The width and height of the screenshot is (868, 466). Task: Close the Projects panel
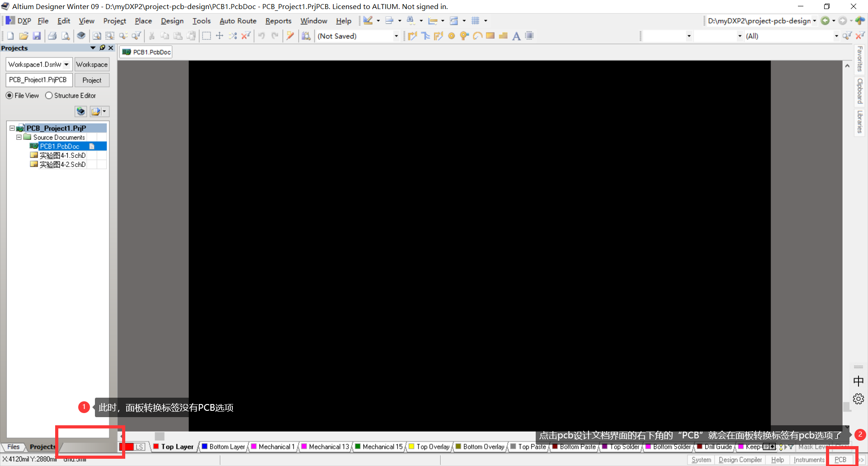pyautogui.click(x=111, y=48)
